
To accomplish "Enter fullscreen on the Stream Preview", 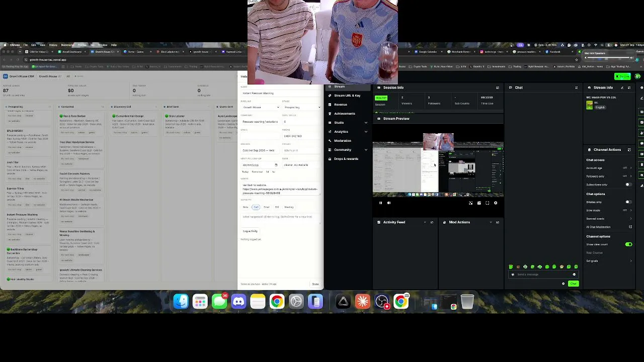I will (x=487, y=203).
